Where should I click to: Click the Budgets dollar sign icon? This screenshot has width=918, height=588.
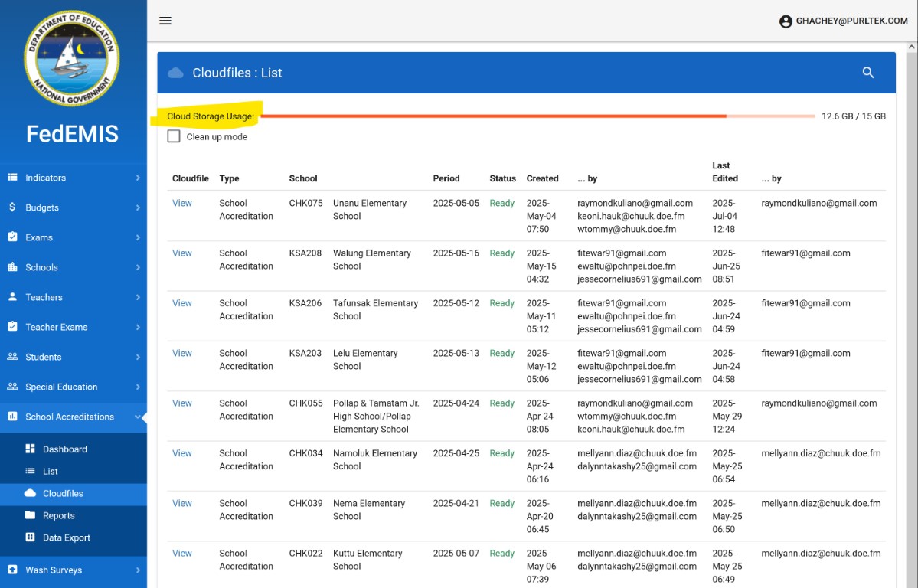(x=12, y=207)
